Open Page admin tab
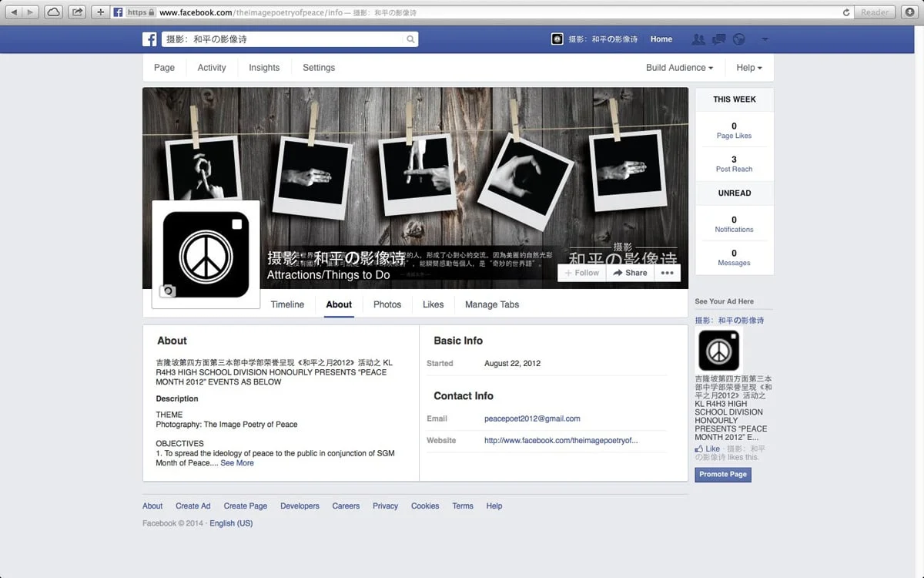The image size is (924, 578). (x=164, y=68)
